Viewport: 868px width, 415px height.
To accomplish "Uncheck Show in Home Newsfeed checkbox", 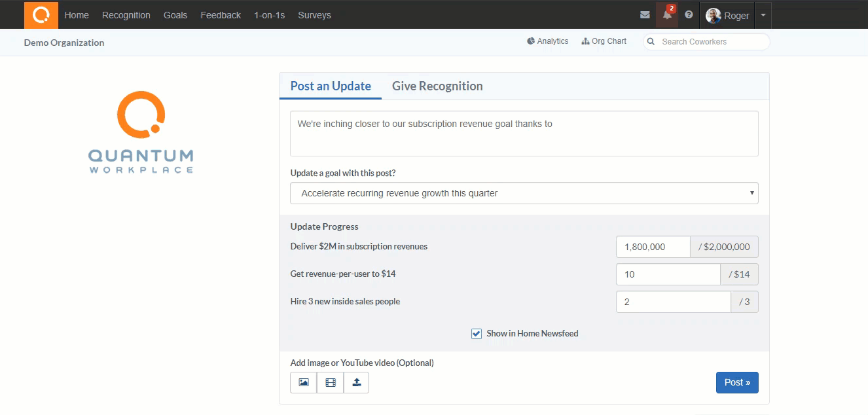I will point(477,334).
